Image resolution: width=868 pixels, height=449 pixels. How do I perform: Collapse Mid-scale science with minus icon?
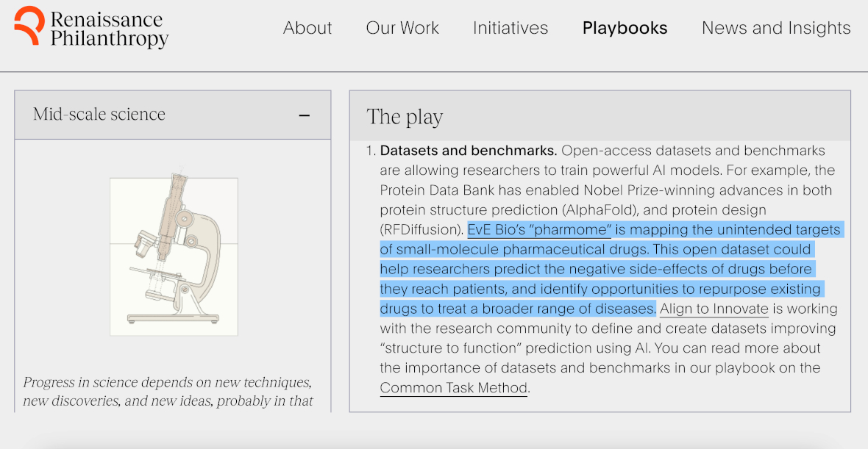305,115
